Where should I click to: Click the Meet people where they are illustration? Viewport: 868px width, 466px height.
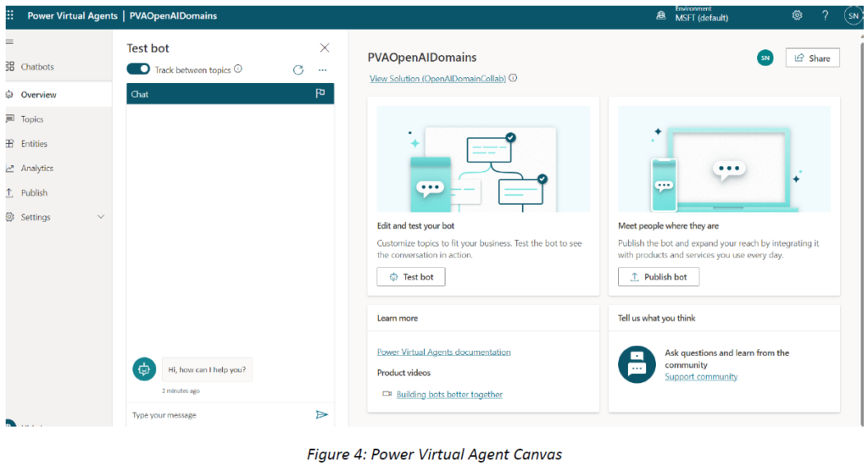(724, 158)
